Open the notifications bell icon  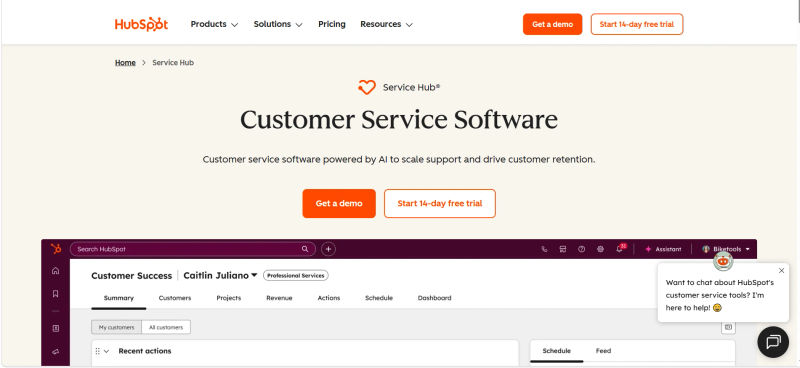coord(620,249)
